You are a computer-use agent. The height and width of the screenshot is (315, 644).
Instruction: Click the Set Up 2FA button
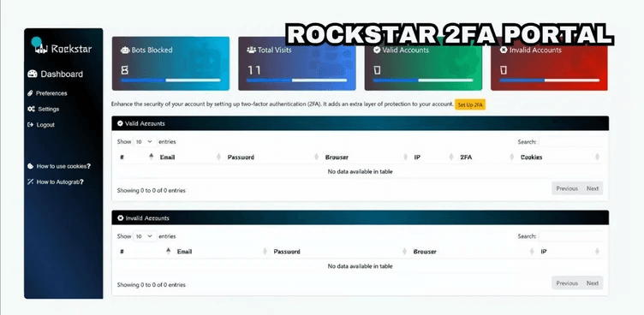pos(470,104)
